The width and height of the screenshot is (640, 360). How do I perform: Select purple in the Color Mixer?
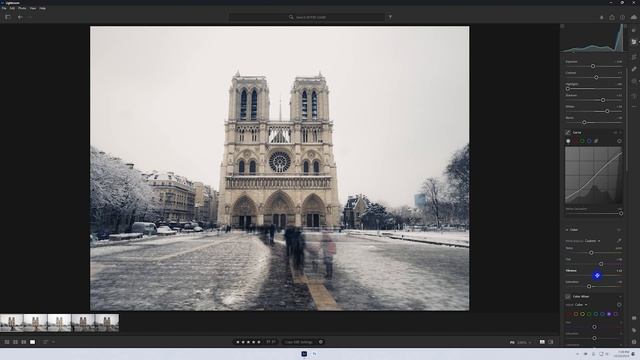609,314
